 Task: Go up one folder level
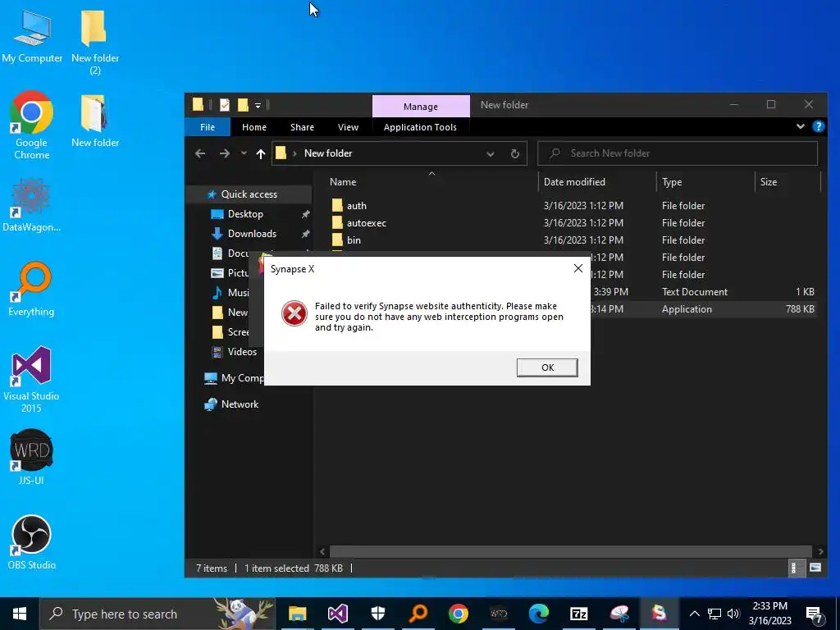[261, 153]
